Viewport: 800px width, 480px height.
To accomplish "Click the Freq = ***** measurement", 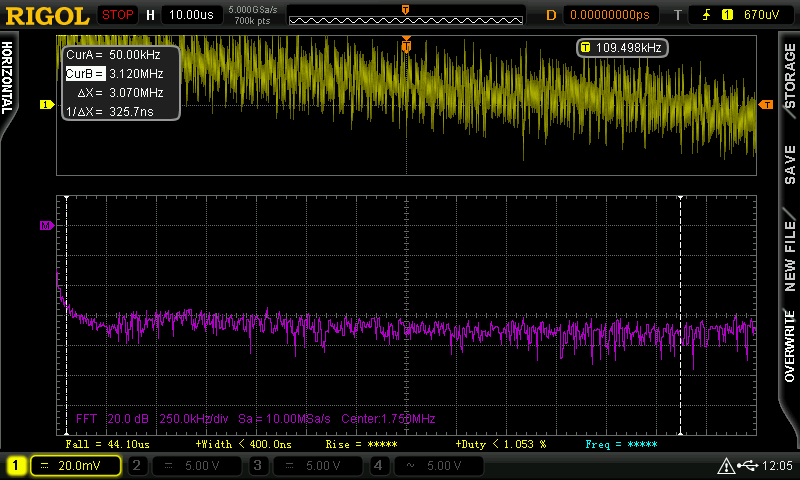I will point(621,444).
